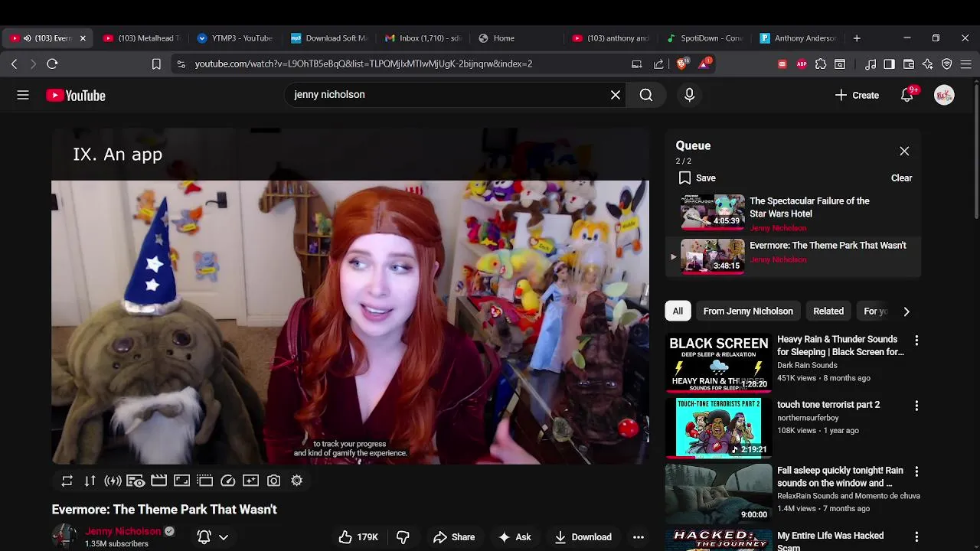The width and height of the screenshot is (980, 551).
Task: Dislike the video
Action: (403, 537)
